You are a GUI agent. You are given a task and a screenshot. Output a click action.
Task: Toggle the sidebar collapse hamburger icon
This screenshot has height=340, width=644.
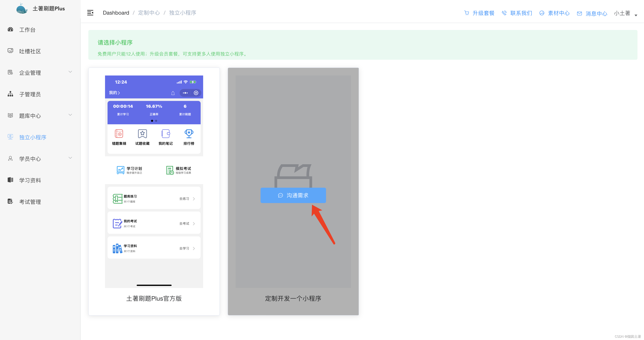pos(90,13)
